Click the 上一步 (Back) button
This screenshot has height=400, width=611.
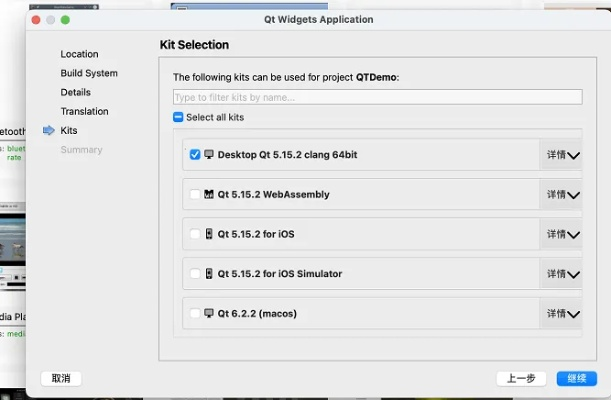tap(521, 378)
